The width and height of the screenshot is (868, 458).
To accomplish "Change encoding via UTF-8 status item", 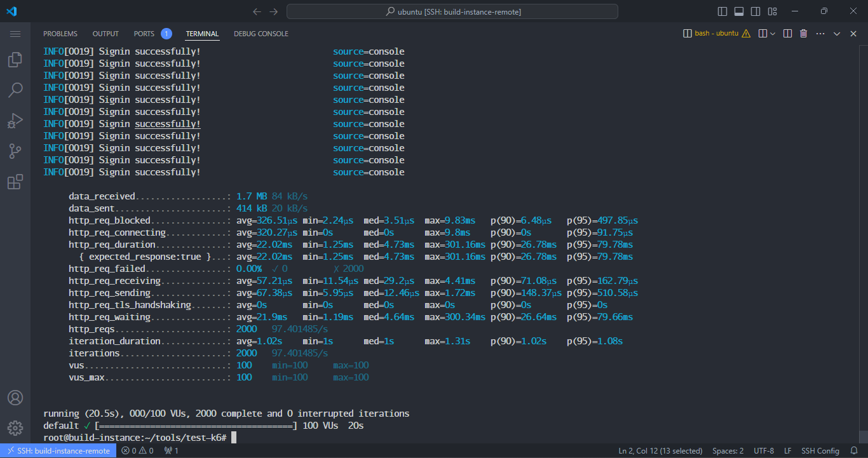I will pos(764,450).
